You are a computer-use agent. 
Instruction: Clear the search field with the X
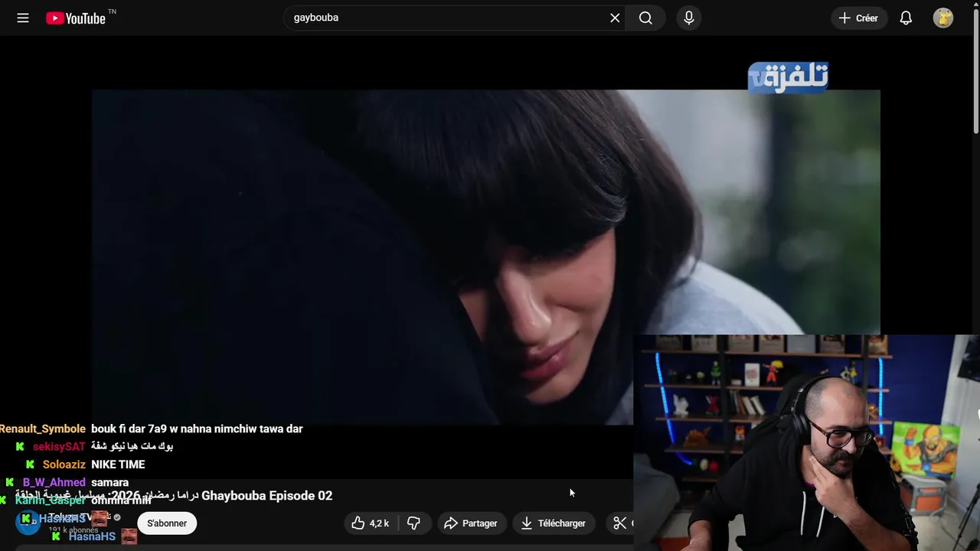(x=615, y=18)
